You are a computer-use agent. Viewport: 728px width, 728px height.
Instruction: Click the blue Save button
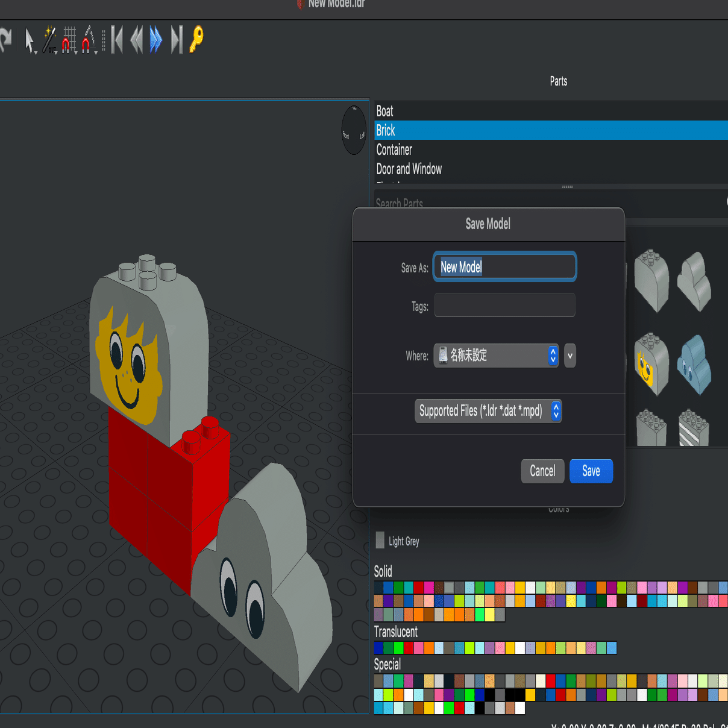(591, 471)
